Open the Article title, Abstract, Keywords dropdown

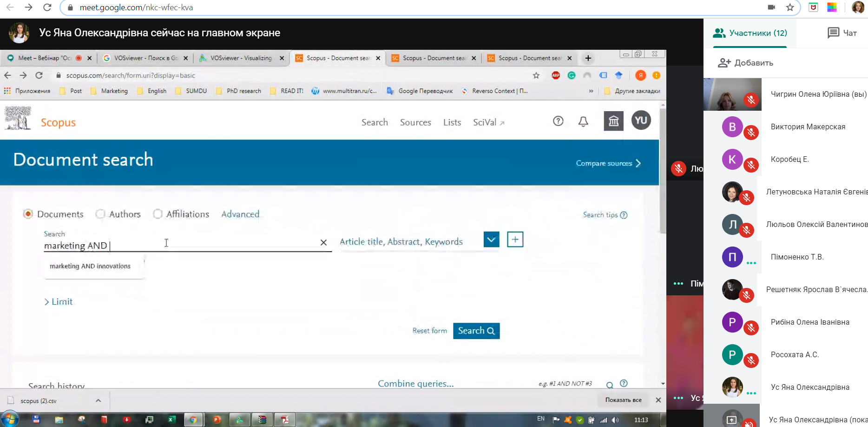(491, 240)
